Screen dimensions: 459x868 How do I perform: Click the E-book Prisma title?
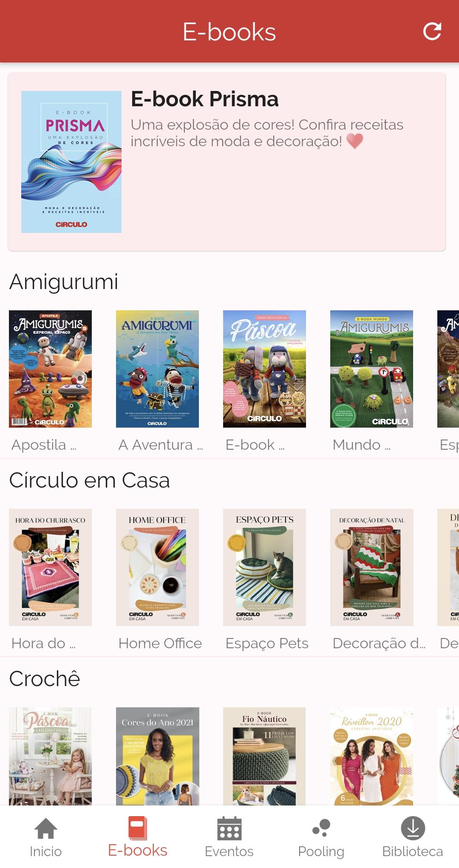point(204,99)
